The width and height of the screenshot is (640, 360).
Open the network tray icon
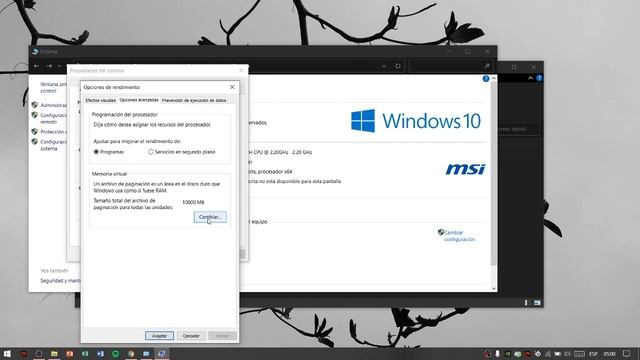[x=548, y=354]
